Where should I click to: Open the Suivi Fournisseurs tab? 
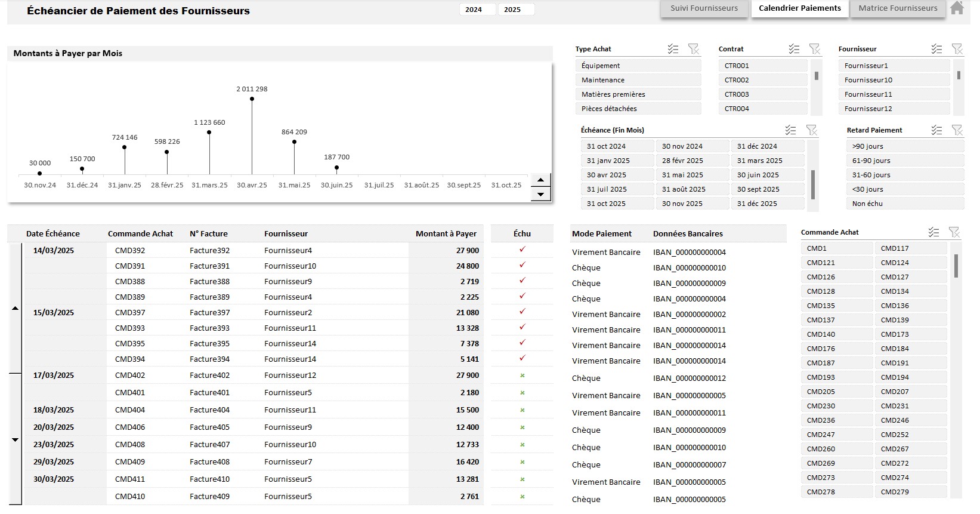point(704,8)
